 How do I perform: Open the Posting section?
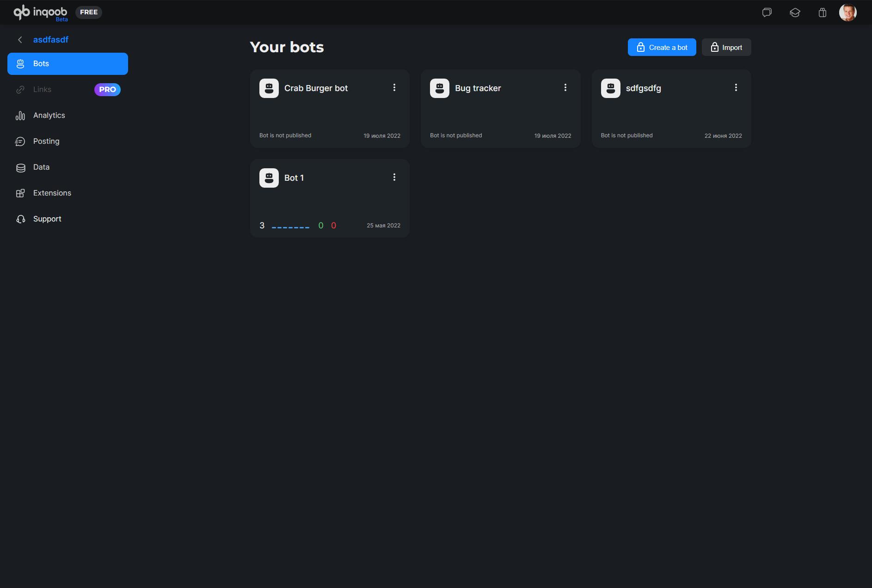pos(46,141)
